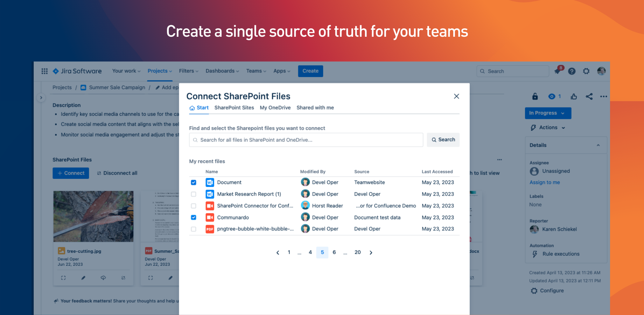
Task: Click the lock restrictions icon
Action: [535, 96]
